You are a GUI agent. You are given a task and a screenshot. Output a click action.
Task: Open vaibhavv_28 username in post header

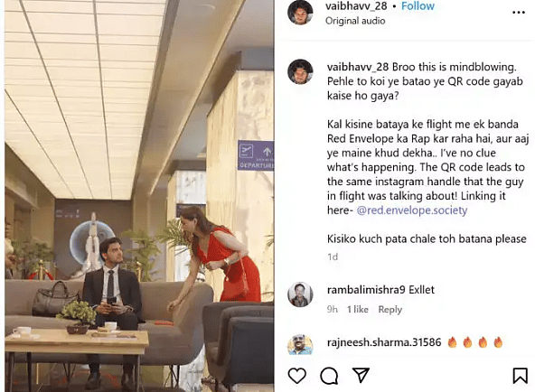coord(356,5)
